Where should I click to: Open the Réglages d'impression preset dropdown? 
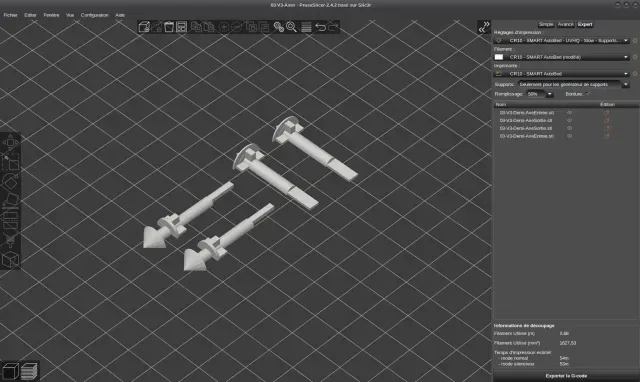coord(562,40)
